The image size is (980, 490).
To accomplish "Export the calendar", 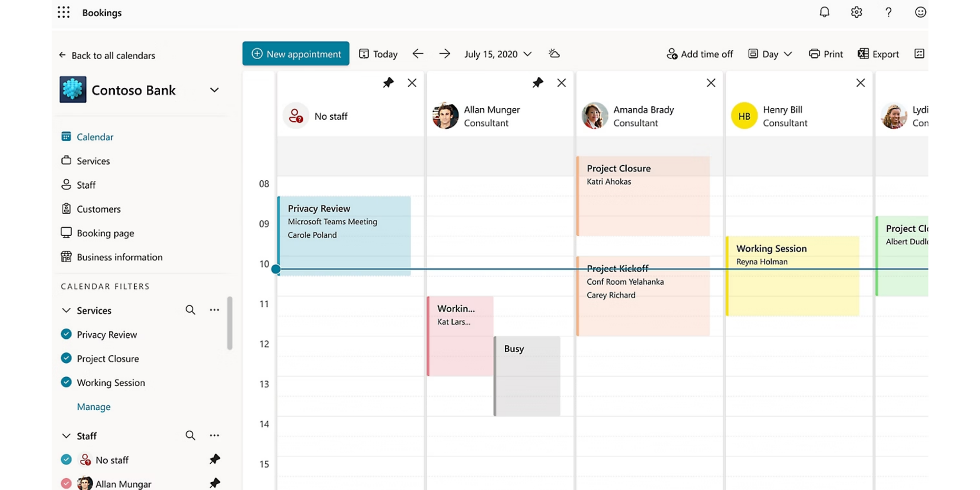I will 878,54.
